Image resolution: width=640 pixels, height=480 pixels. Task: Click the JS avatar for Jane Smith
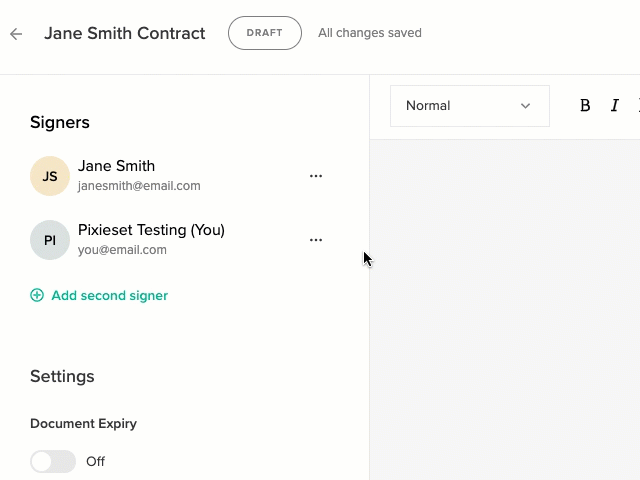point(50,176)
